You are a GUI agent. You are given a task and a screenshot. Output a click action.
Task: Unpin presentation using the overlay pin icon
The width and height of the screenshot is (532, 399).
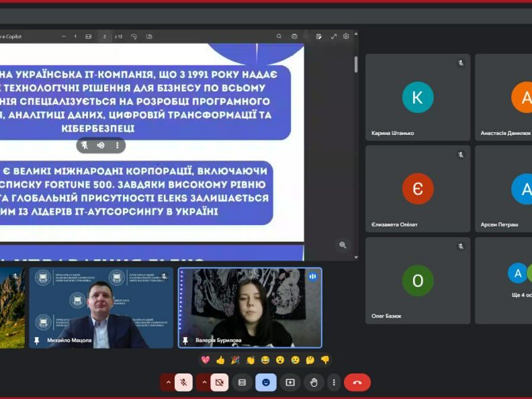[x=85, y=145]
